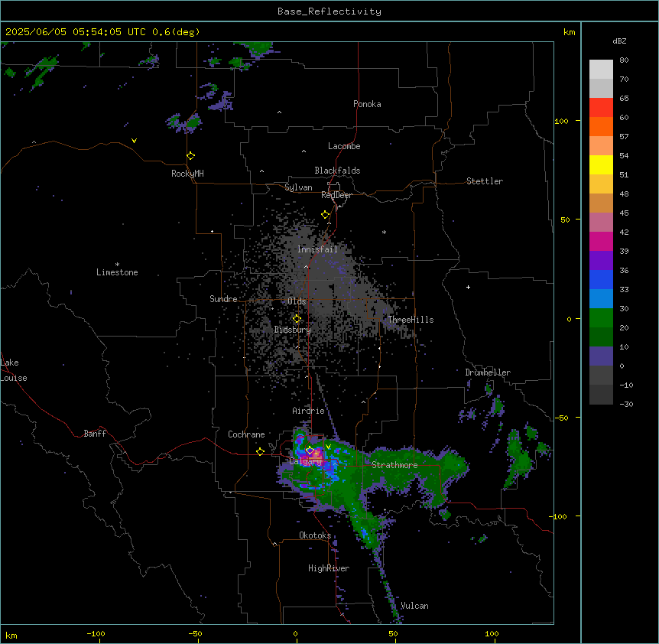Viewport: 659px width, 644px height.
Task: Select the slate 0-10 dBZ legend swatch
Action: (601, 356)
